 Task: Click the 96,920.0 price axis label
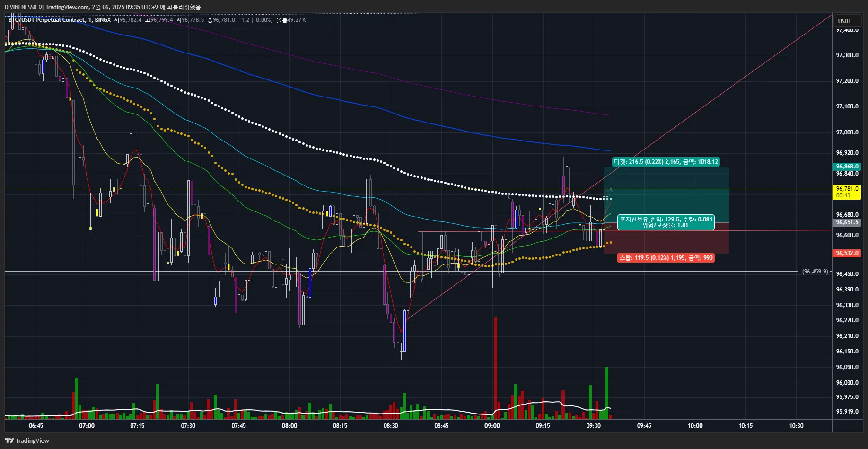pos(847,153)
